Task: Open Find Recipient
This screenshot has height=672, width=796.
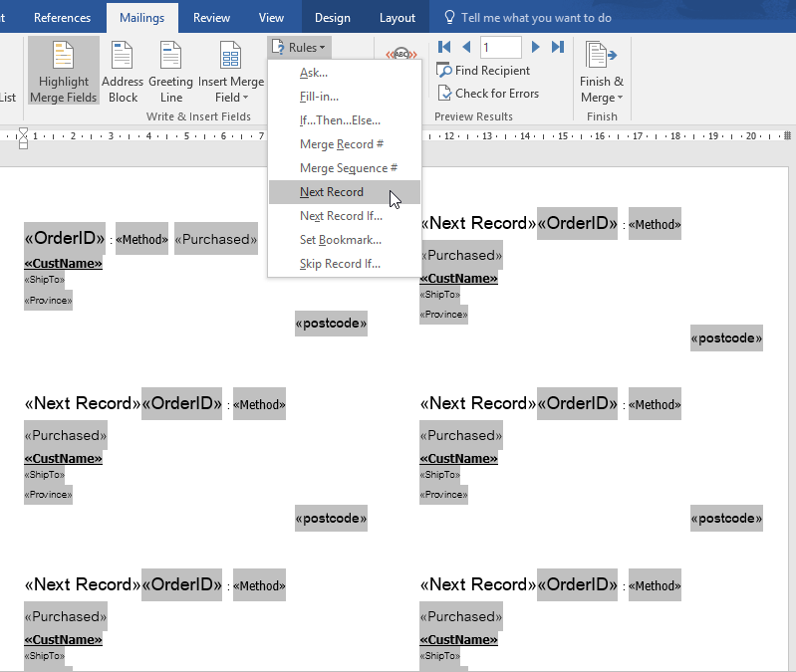Action: coord(483,71)
